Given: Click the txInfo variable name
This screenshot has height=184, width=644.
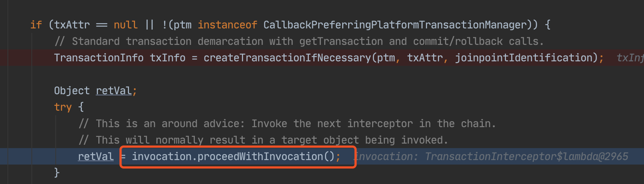Looking at the screenshot, I should 168,58.
